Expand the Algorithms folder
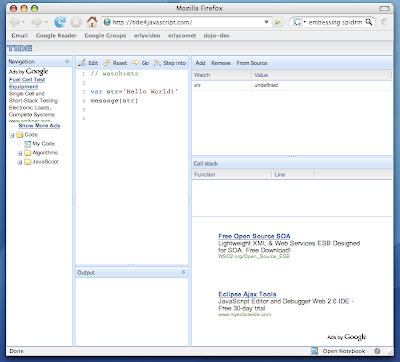 click(x=20, y=153)
